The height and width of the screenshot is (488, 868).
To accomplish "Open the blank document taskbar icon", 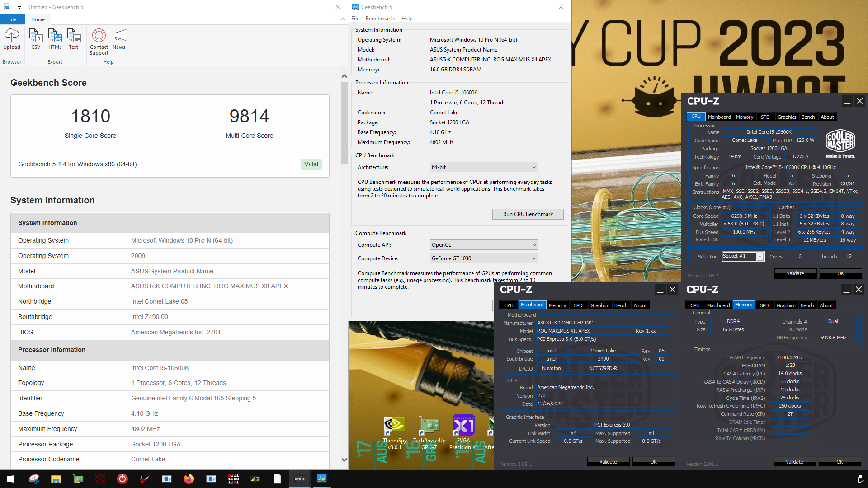I will click(x=278, y=479).
